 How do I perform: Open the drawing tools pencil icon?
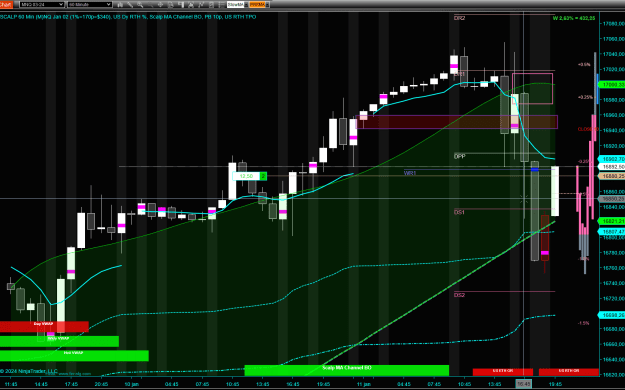point(130,5)
